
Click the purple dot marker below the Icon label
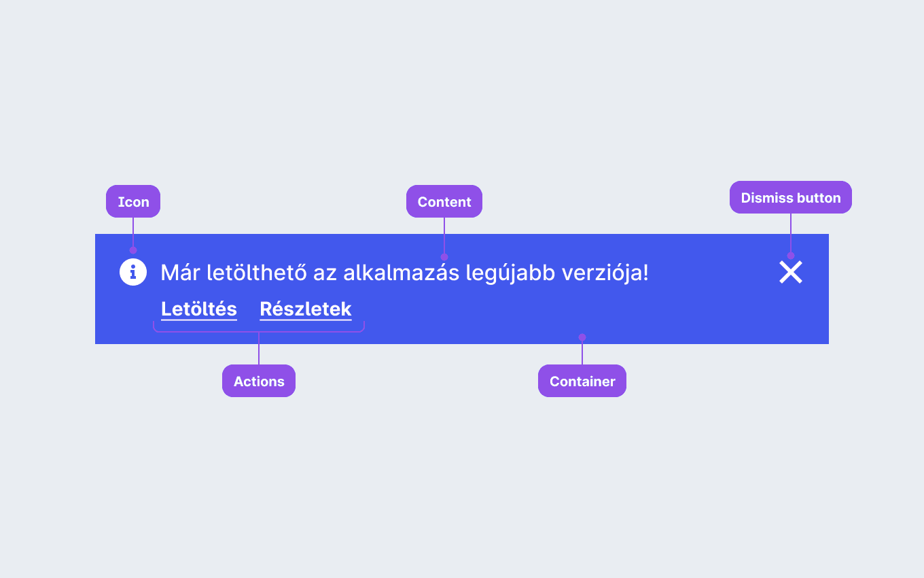(x=133, y=250)
